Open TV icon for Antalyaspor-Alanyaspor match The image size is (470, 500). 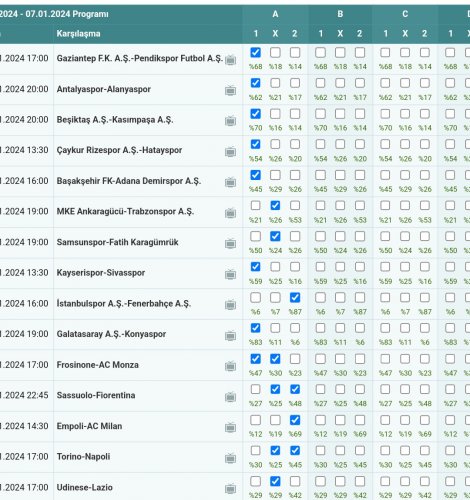230,90
